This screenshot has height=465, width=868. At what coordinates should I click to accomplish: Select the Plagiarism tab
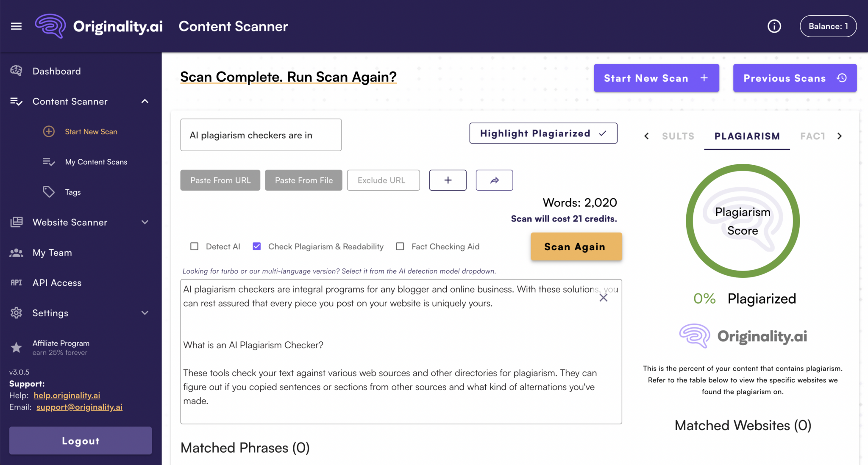(x=747, y=136)
